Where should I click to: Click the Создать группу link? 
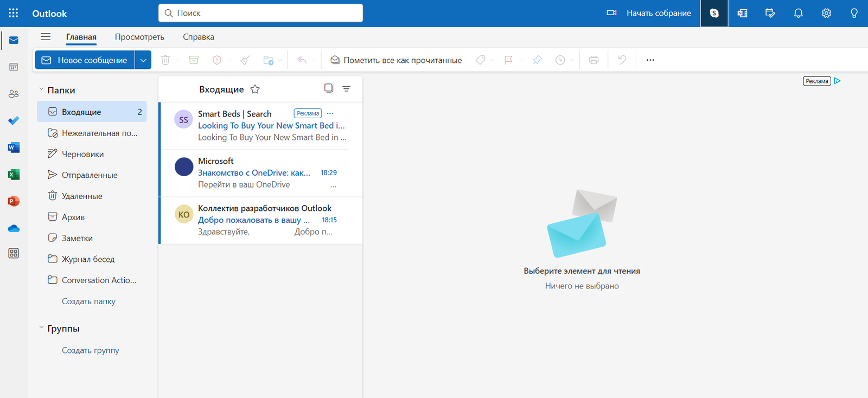91,350
